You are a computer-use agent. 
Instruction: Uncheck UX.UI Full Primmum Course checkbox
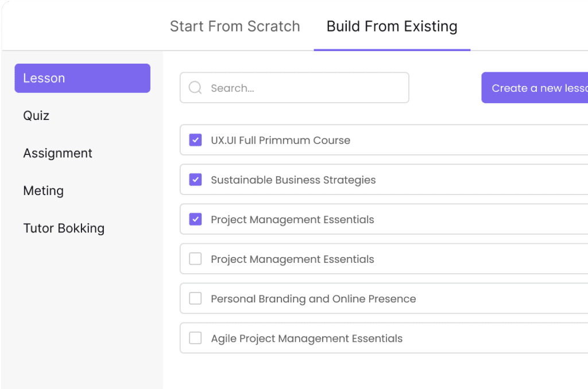[x=195, y=140]
